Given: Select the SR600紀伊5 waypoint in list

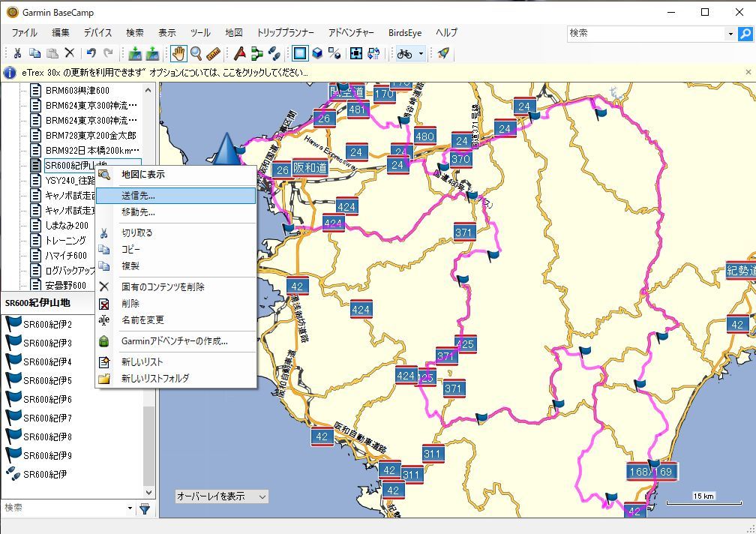Looking at the screenshot, I should point(47,380).
